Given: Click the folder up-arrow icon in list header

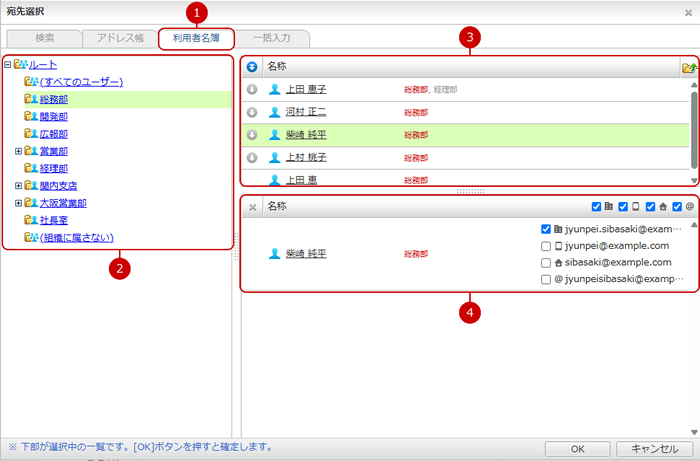Looking at the screenshot, I should [688, 67].
